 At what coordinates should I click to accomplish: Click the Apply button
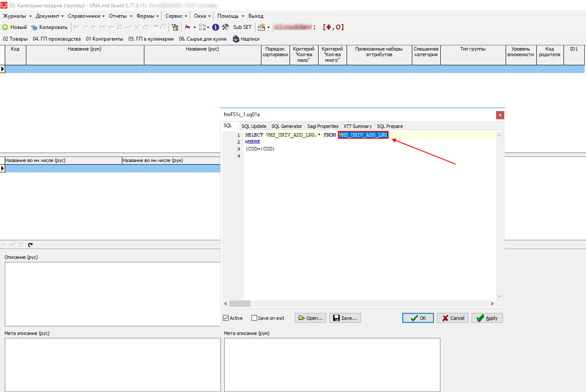487,318
